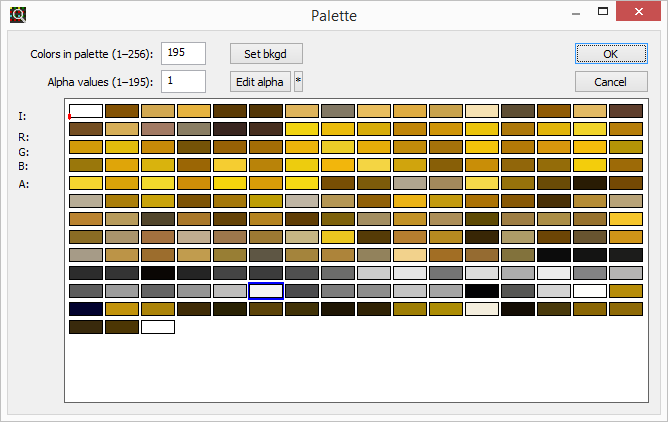Screen dimensions: 668x422
Task: Click the 'R:' red value label
Action: click(23, 137)
